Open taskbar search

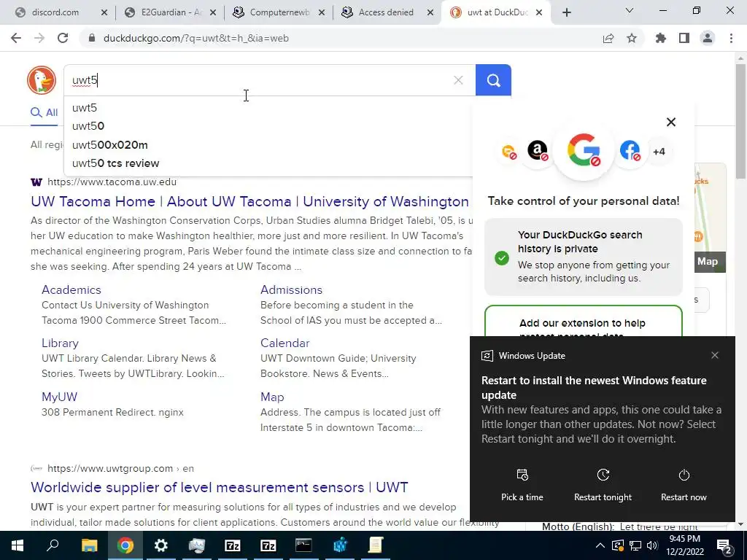tap(53, 545)
